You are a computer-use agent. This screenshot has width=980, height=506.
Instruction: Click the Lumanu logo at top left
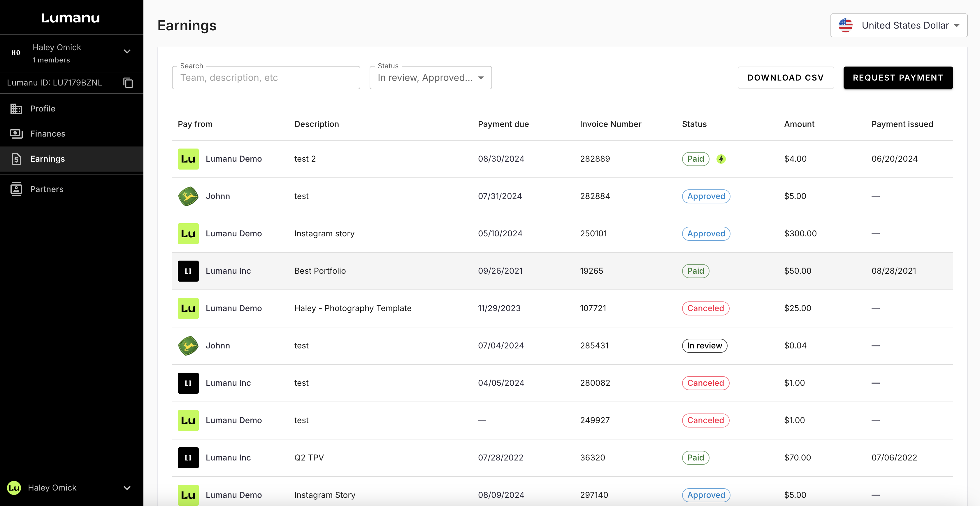click(x=70, y=18)
